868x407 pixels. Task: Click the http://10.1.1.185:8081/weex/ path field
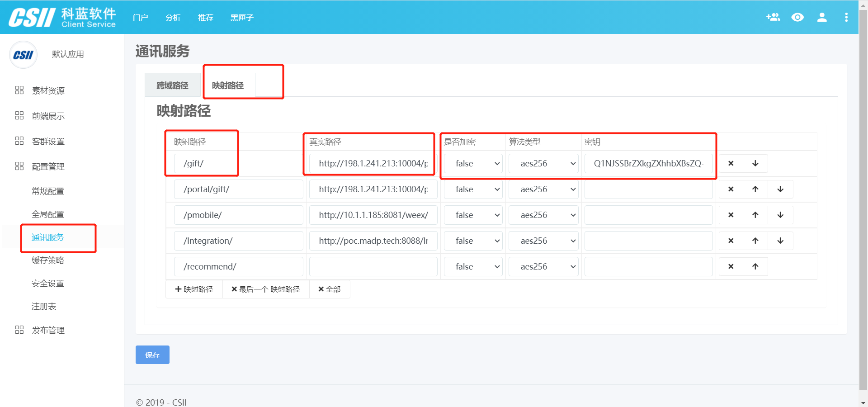373,215
